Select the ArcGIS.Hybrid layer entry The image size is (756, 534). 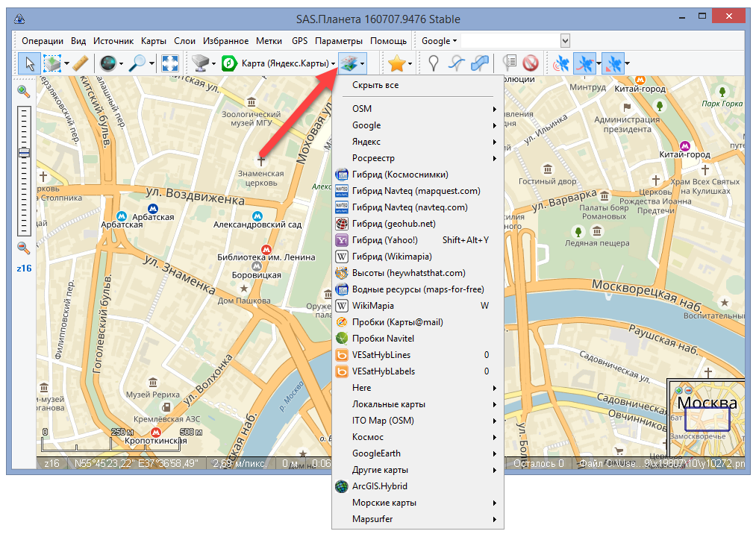tap(380, 486)
